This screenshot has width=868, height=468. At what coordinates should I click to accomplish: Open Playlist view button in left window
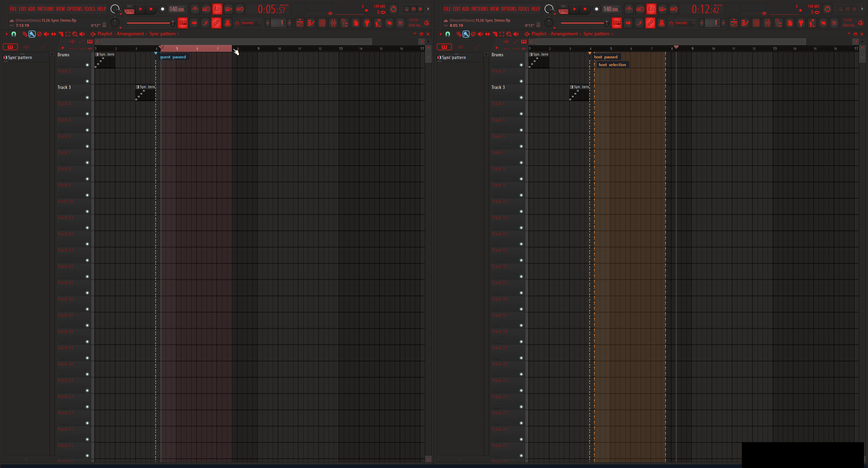(x=300, y=23)
